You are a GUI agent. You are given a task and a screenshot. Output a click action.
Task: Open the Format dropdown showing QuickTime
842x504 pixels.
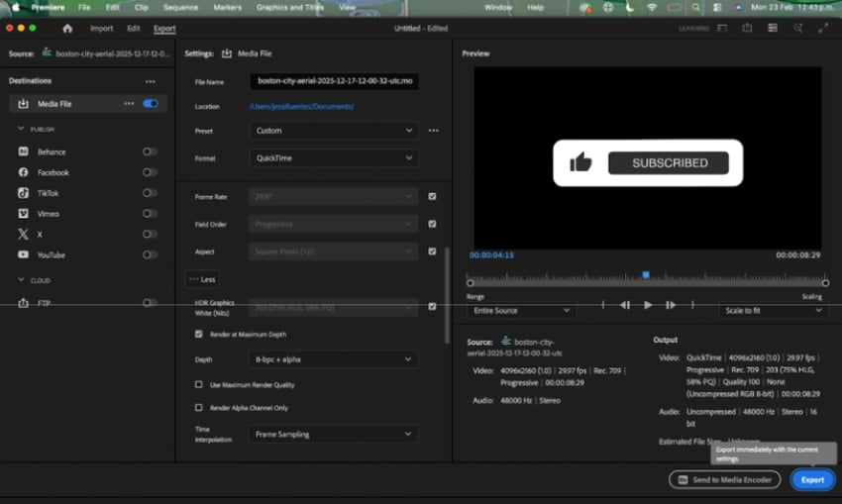pyautogui.click(x=333, y=157)
